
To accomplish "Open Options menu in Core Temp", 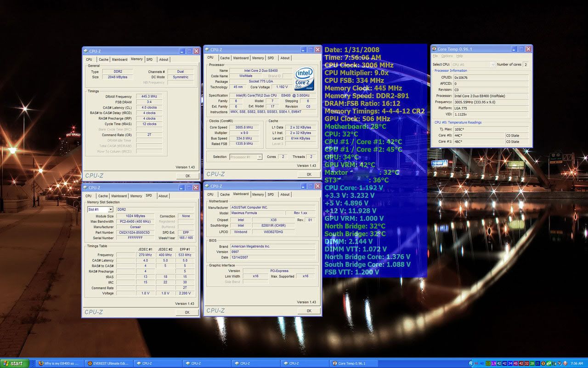I will tap(447, 56).
